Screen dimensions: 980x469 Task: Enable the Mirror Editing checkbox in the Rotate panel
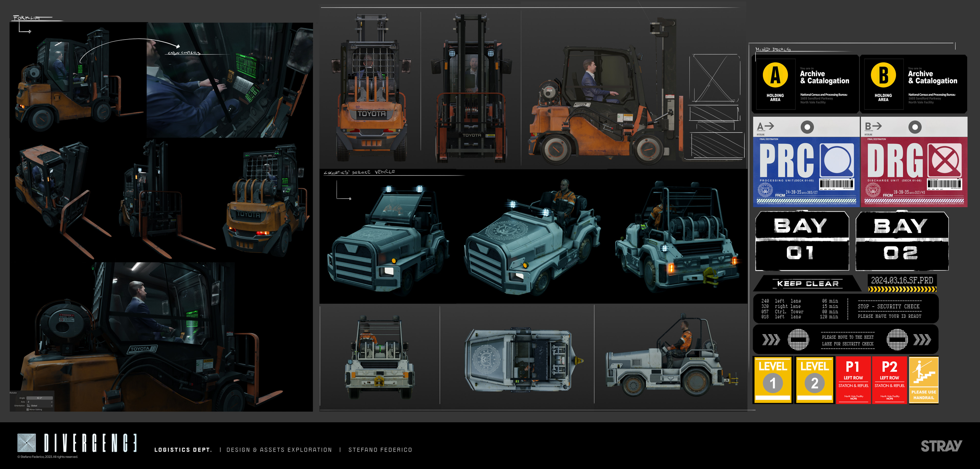(28, 410)
